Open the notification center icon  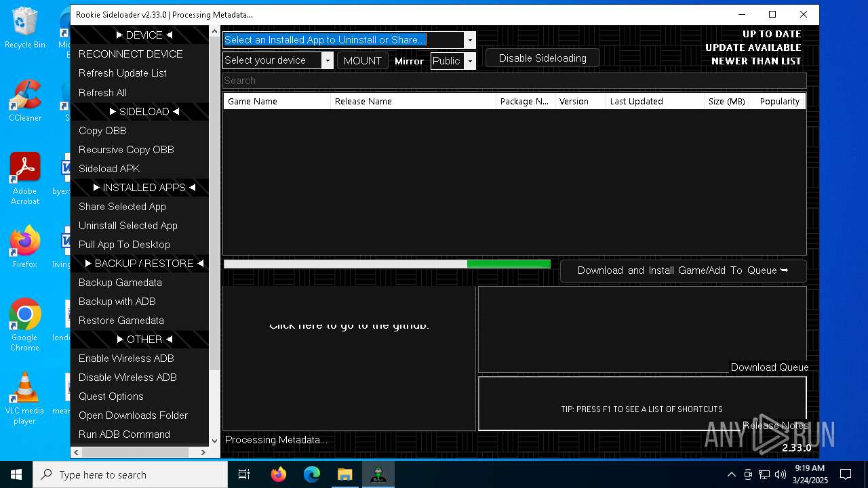[846, 474]
